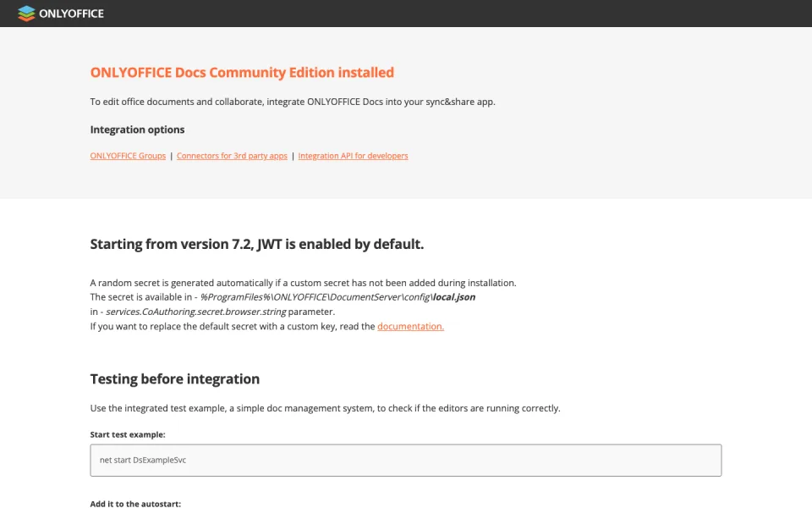Click the 'Testing before integration' heading
Screen dimensions: 812x508
pos(174,379)
